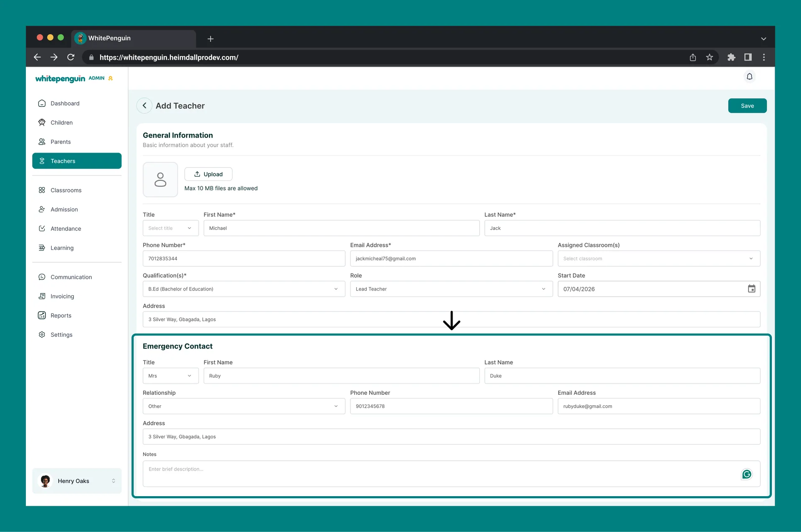Screen dimensions: 801x532
Task: Expand the browser tab list chevron
Action: [763, 39]
